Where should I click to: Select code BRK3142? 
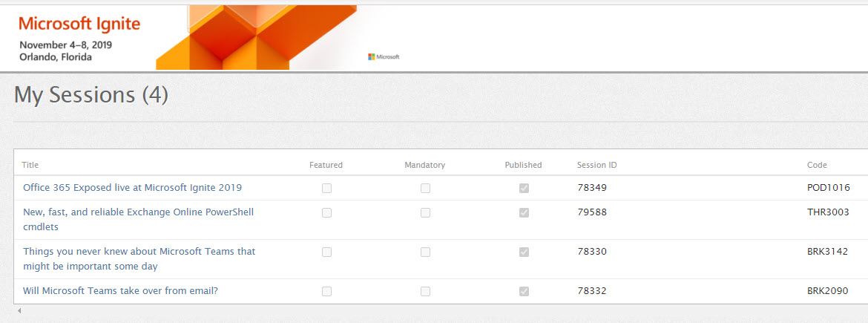828,252
